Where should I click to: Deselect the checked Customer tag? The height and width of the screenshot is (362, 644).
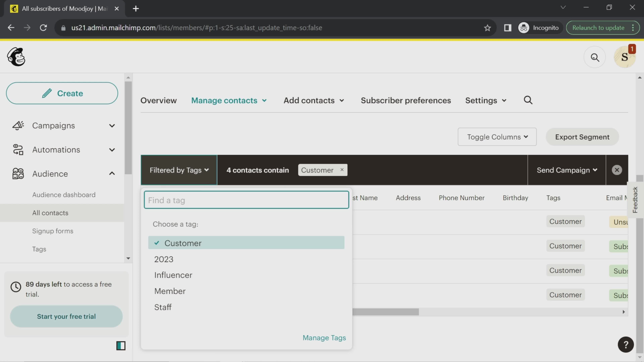(x=246, y=243)
